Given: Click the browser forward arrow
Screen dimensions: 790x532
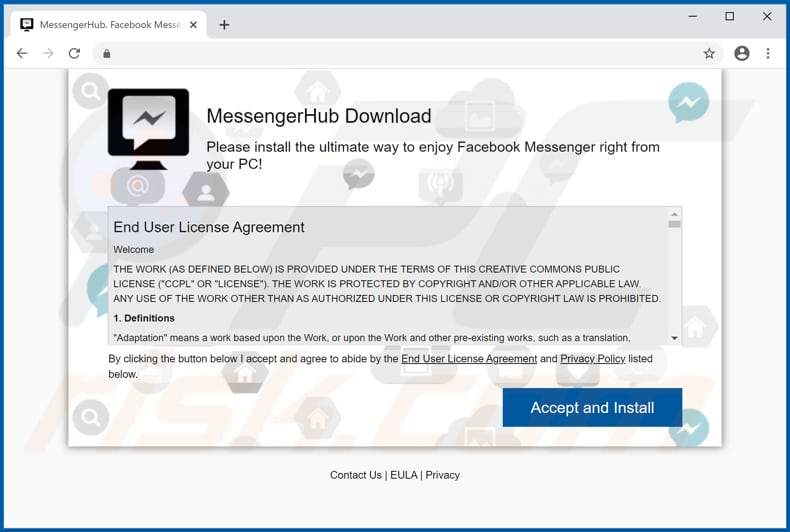Looking at the screenshot, I should (x=48, y=53).
